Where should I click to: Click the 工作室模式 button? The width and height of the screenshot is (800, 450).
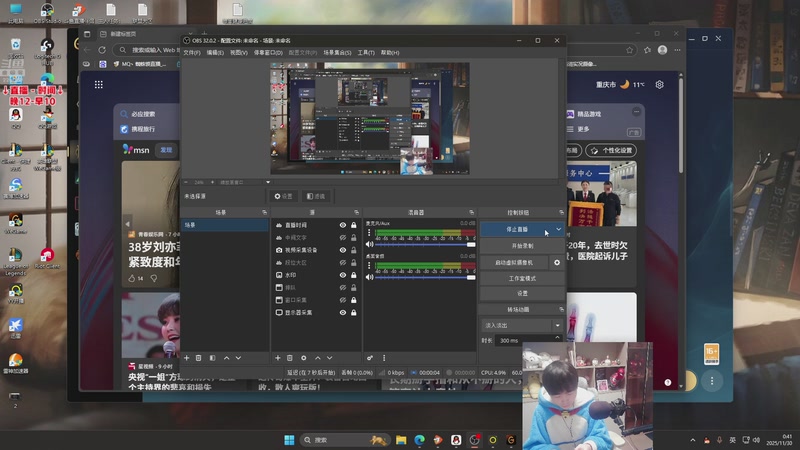coord(522,278)
